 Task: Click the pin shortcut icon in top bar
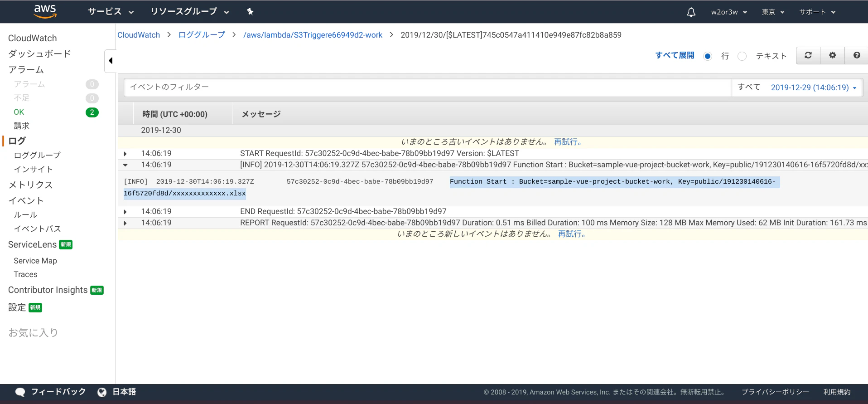(250, 12)
